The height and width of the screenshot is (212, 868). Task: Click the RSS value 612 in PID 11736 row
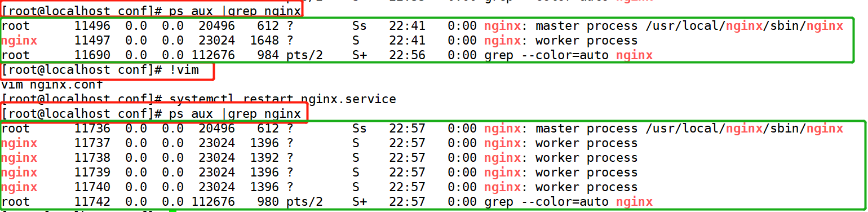pyautogui.click(x=268, y=129)
